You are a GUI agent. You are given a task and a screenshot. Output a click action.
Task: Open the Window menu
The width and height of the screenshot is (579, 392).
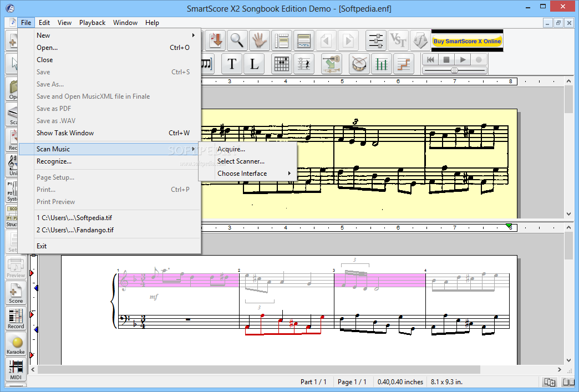[x=125, y=23]
